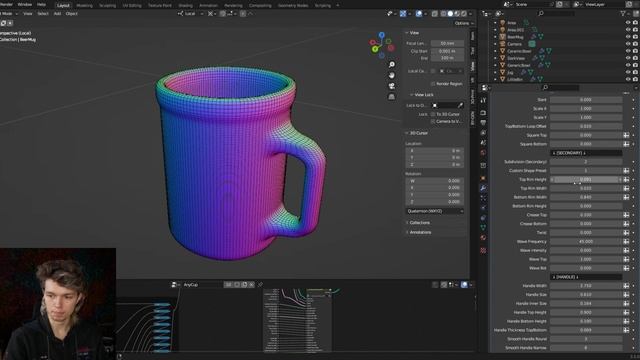This screenshot has height=360, width=640.
Task: Open the Material properties tab icon
Action: (483, 238)
